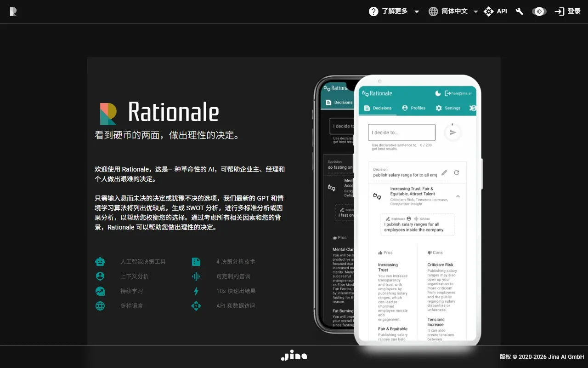Click the Rationale logo in top-left corner

tap(13, 11)
